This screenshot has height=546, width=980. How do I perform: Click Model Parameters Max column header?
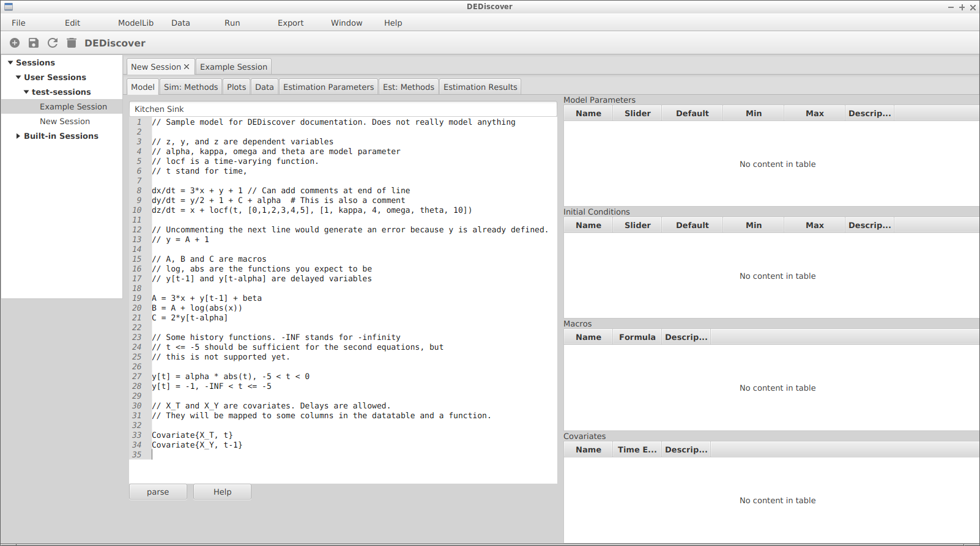click(815, 113)
